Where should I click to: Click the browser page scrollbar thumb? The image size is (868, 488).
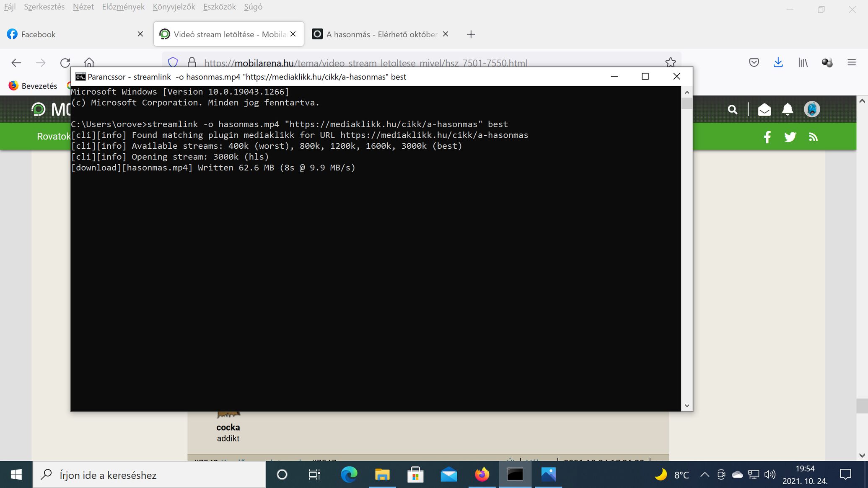(862, 406)
